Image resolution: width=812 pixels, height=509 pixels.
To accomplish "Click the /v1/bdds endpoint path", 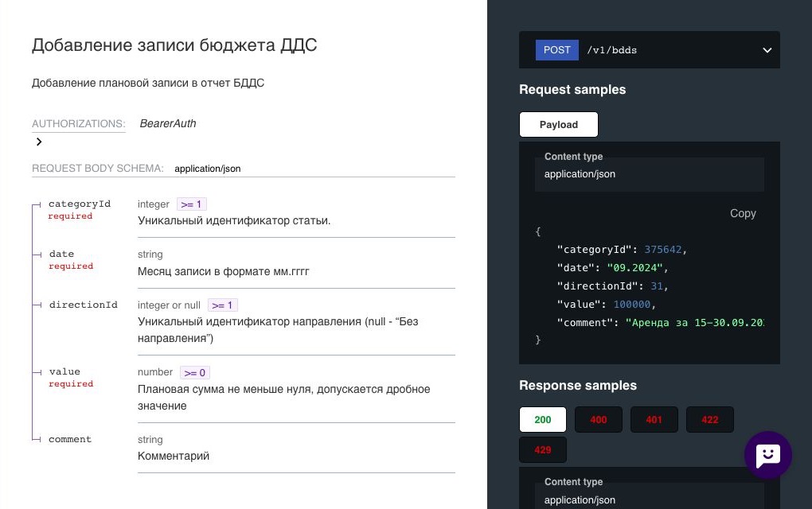I will [x=611, y=50].
